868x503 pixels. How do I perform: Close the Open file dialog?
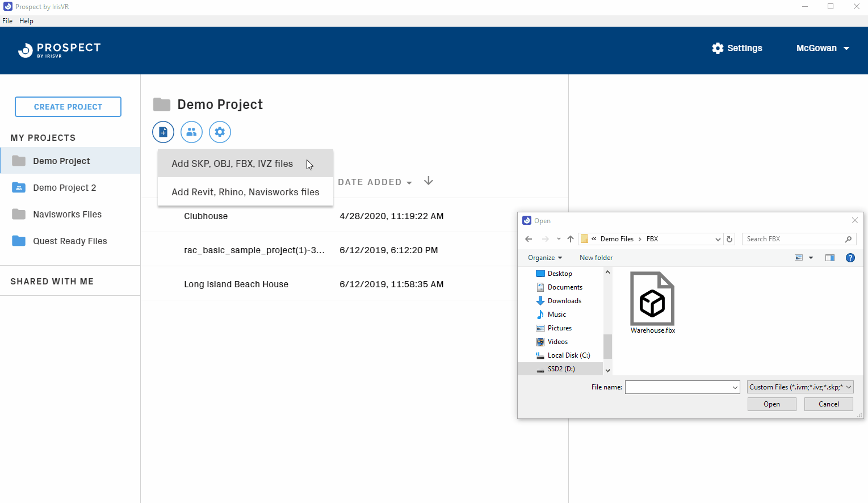tap(855, 220)
